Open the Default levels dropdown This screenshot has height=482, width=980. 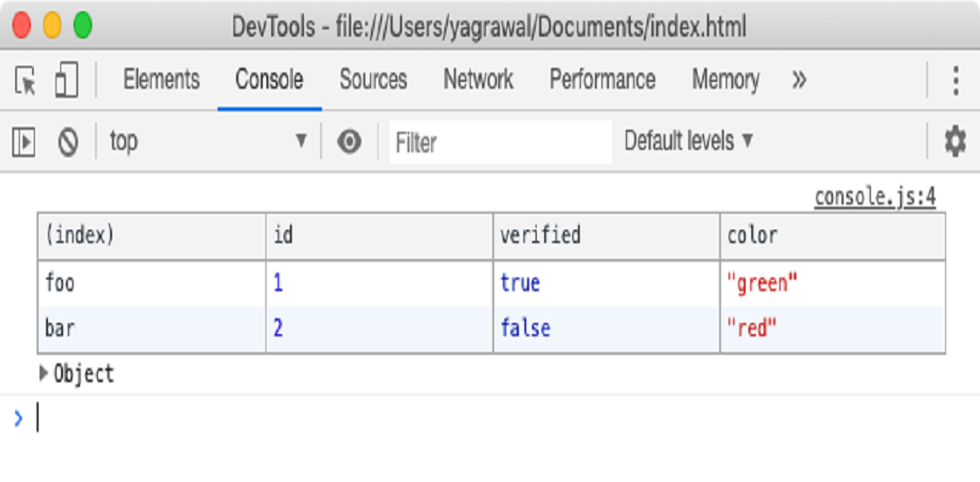[x=689, y=141]
